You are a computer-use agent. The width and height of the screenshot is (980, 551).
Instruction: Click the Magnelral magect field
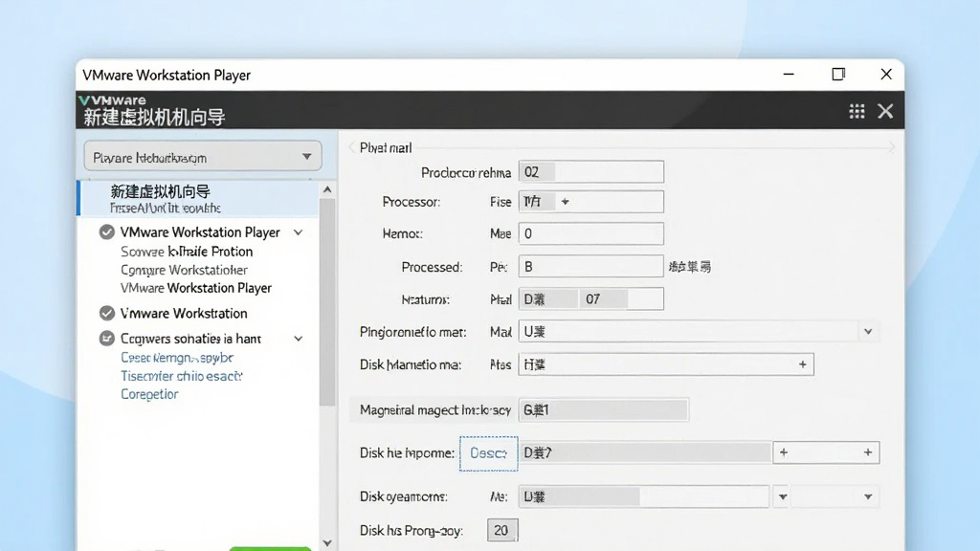604,409
